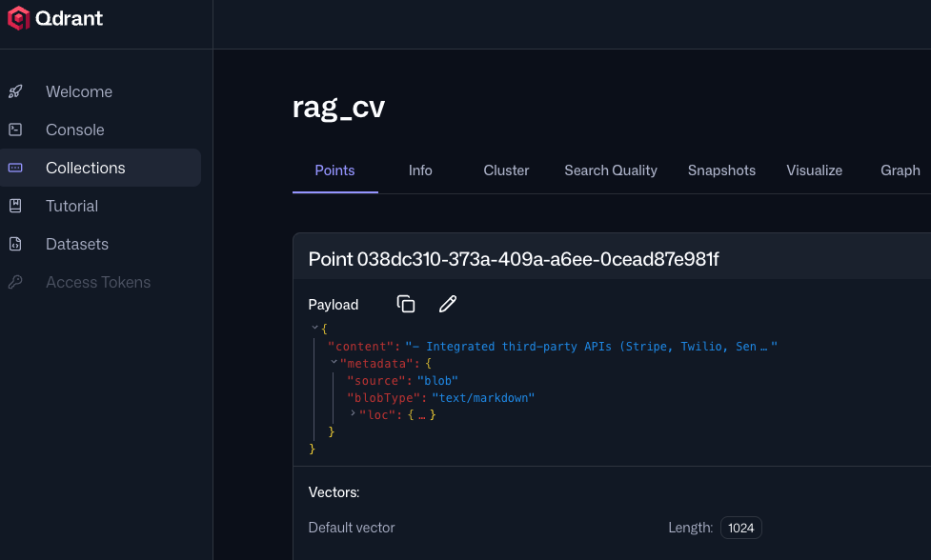Image resolution: width=931 pixels, height=560 pixels.
Task: Click the Qdrant logo
Action: [54, 18]
